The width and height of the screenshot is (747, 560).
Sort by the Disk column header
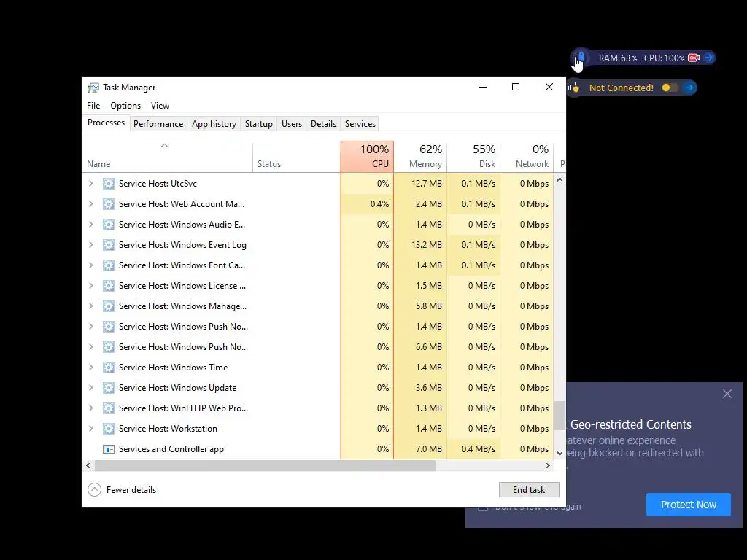473,156
